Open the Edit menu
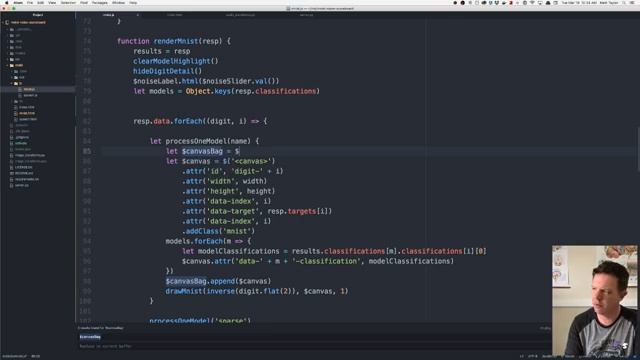Screen dimensions: 640x360 (40, 2)
